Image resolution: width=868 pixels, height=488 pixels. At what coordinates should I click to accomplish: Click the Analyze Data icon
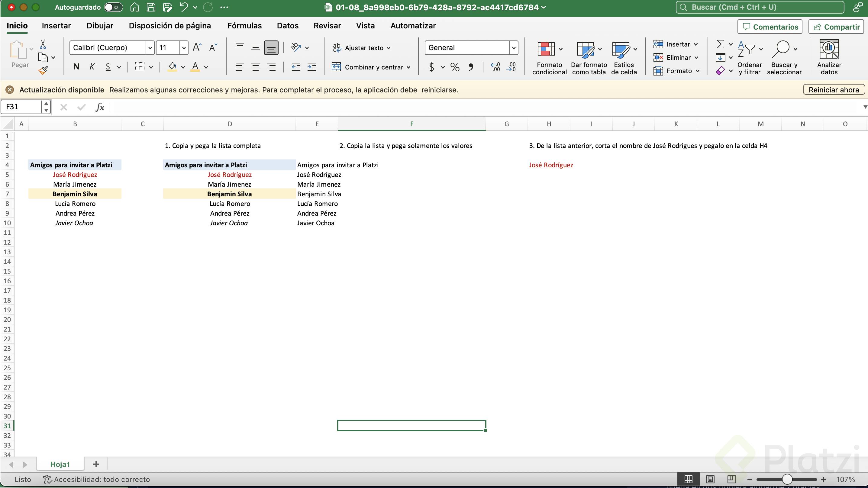point(829,50)
